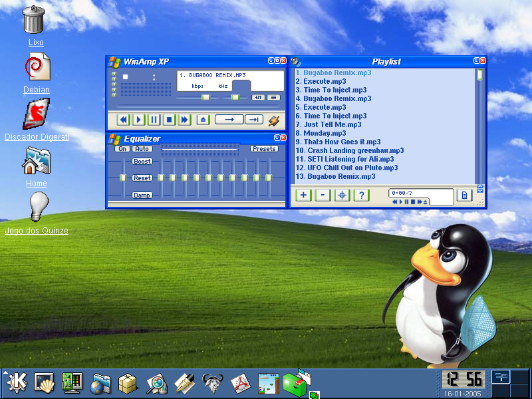Open the equalizer Presets menu
The height and width of the screenshot is (399, 532).
pos(264,148)
